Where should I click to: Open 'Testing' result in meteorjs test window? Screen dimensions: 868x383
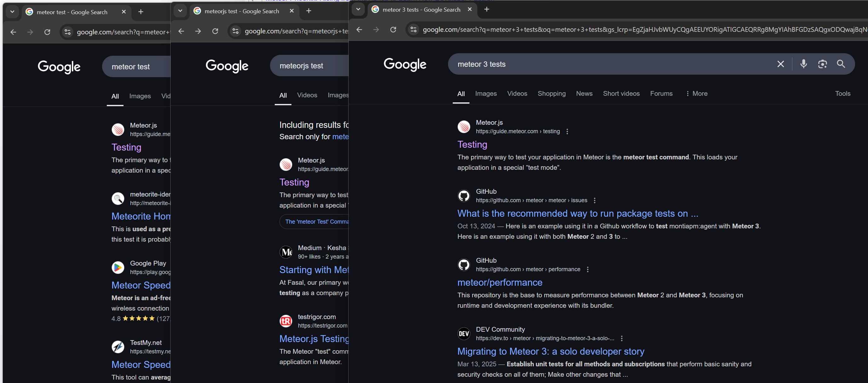coord(294,182)
